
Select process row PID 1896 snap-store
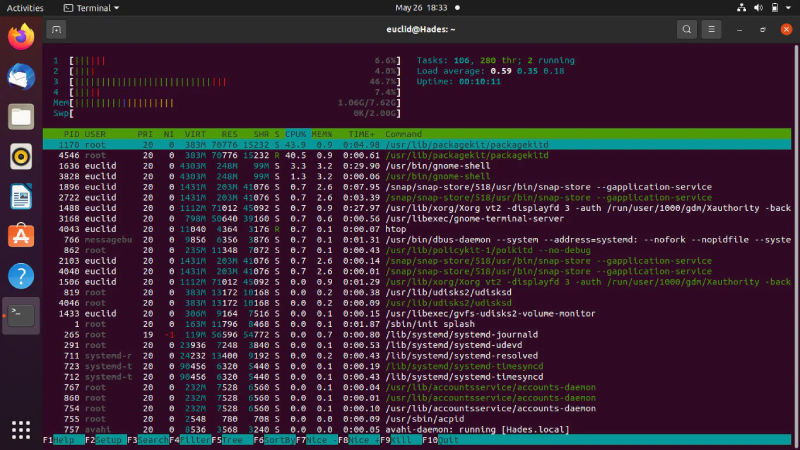coord(417,187)
